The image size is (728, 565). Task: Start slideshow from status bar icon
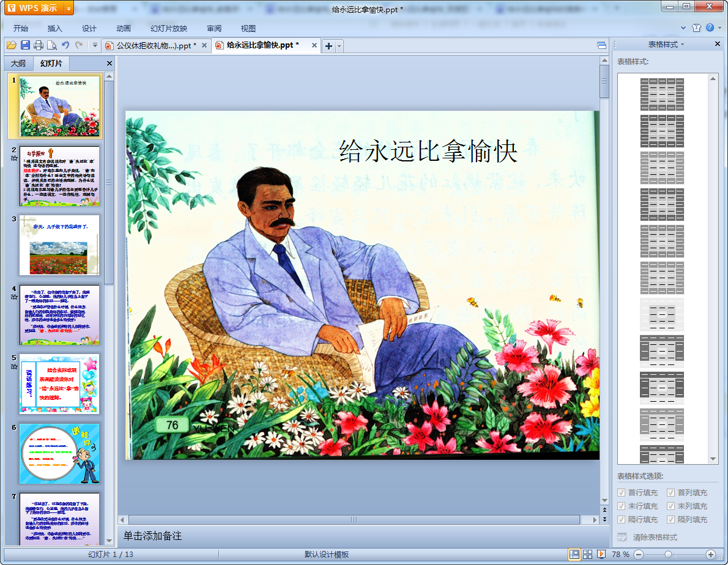point(601,555)
